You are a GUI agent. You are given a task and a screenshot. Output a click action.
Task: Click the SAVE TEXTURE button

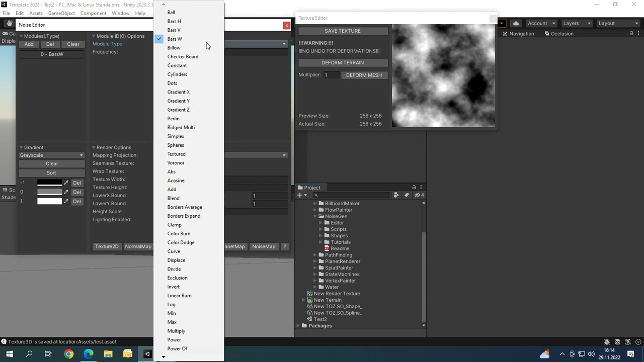(x=343, y=31)
